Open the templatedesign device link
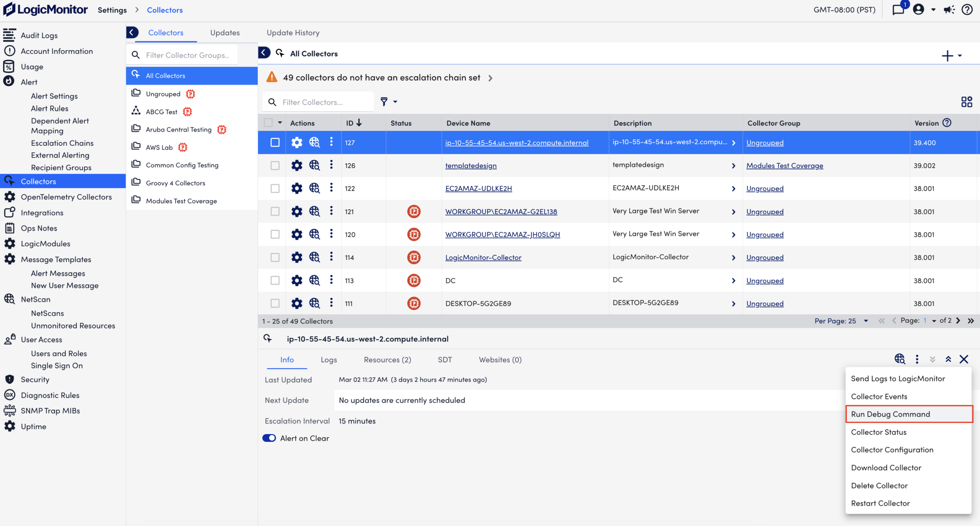Viewport: 980px width, 526px height. (x=470, y=166)
